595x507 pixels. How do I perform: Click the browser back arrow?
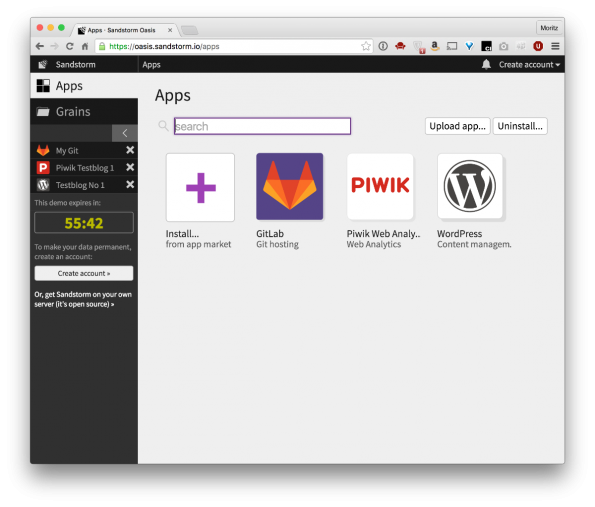(39, 46)
